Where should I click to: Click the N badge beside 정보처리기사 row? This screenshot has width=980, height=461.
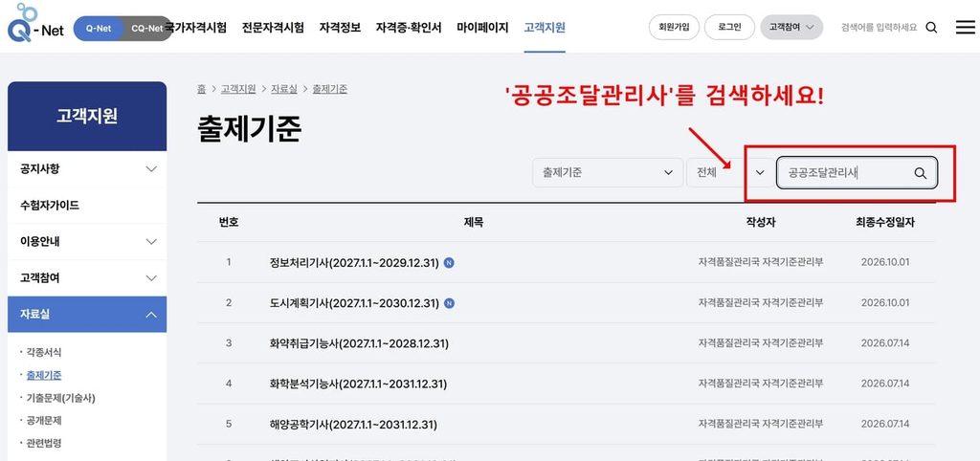point(449,263)
